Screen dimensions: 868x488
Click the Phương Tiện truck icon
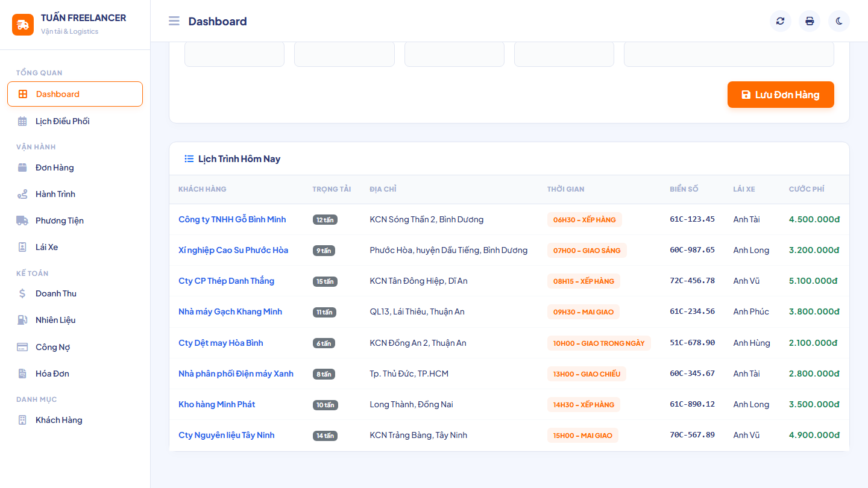[22, 221]
